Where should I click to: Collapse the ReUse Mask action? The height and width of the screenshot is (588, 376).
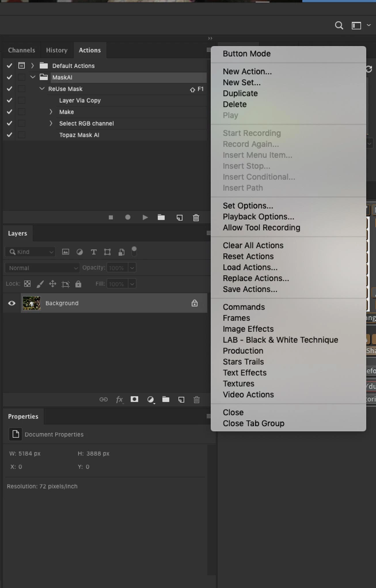(x=42, y=89)
